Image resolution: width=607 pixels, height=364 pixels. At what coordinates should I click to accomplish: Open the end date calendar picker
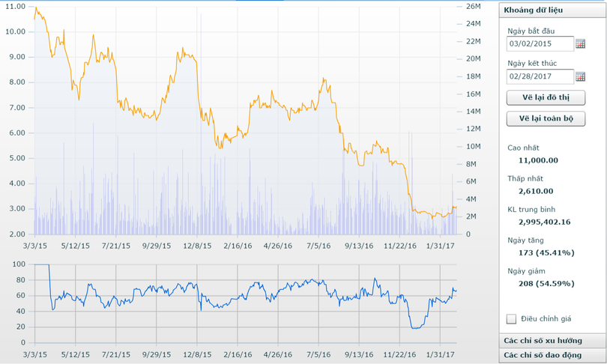[x=580, y=76]
